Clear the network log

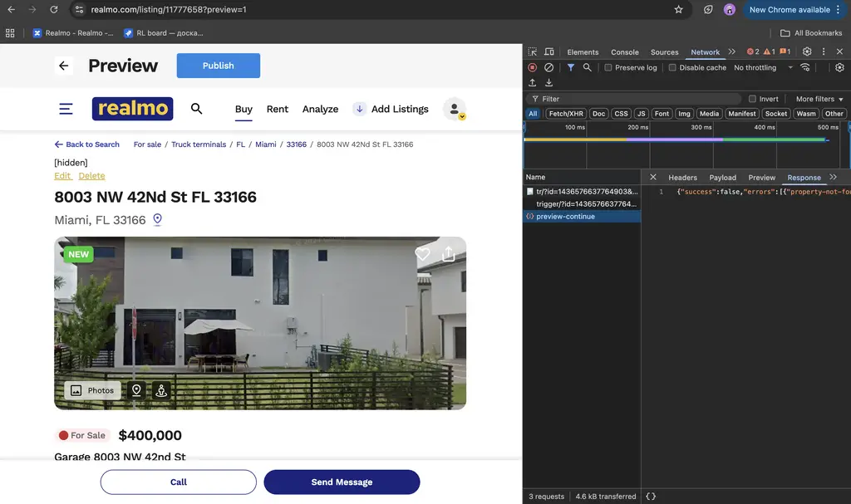click(x=548, y=67)
